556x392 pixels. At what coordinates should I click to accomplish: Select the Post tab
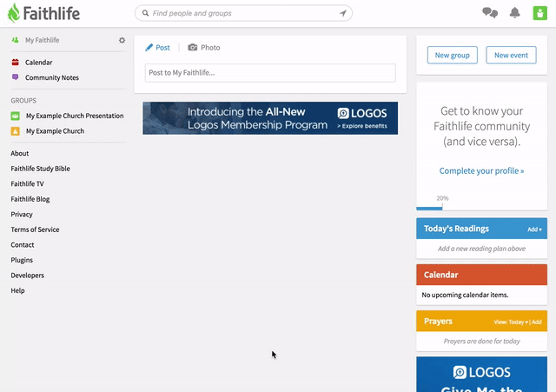point(157,48)
